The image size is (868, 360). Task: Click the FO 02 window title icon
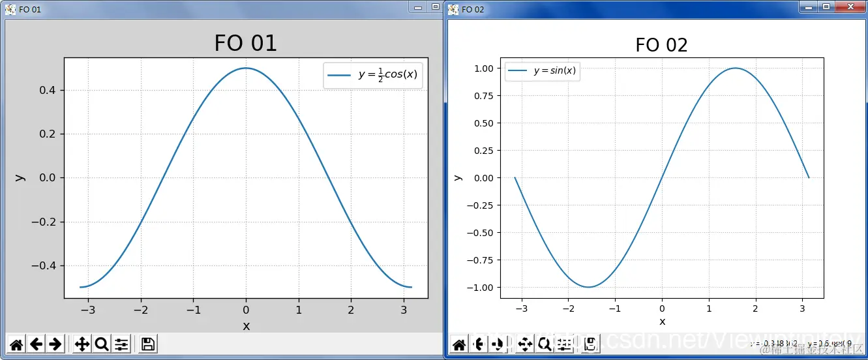[x=453, y=9]
